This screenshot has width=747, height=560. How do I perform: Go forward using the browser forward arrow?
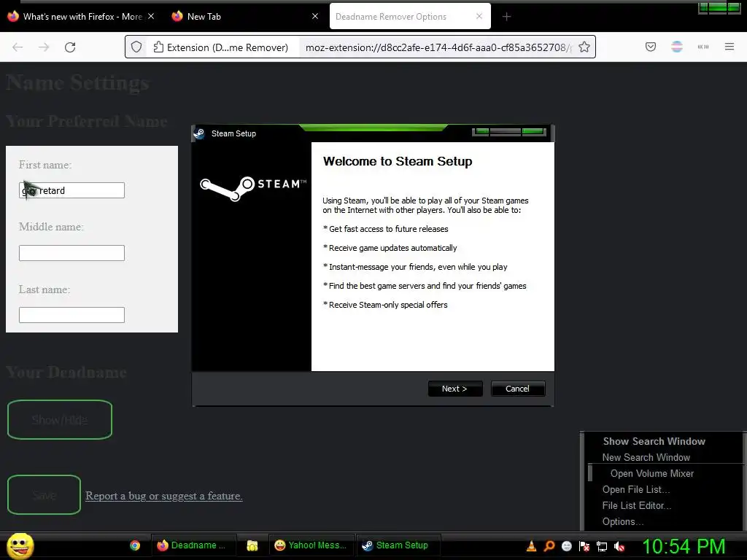point(44,47)
